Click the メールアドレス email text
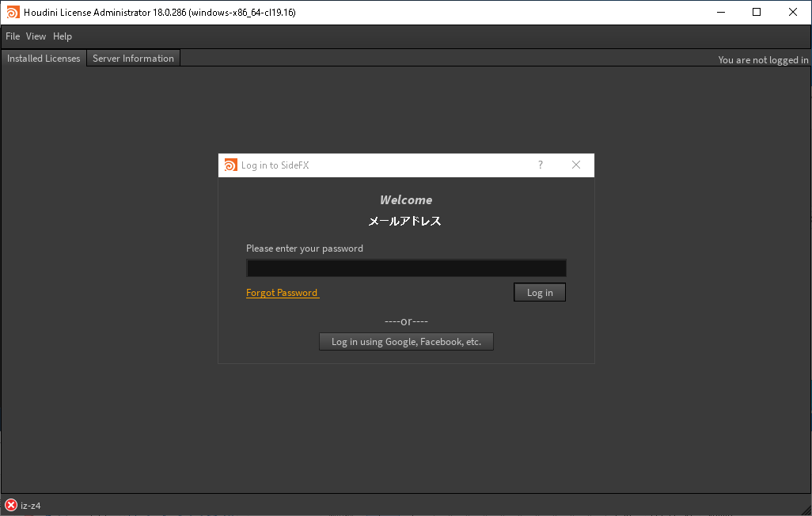Screen dimensions: 812x516 click(x=404, y=222)
